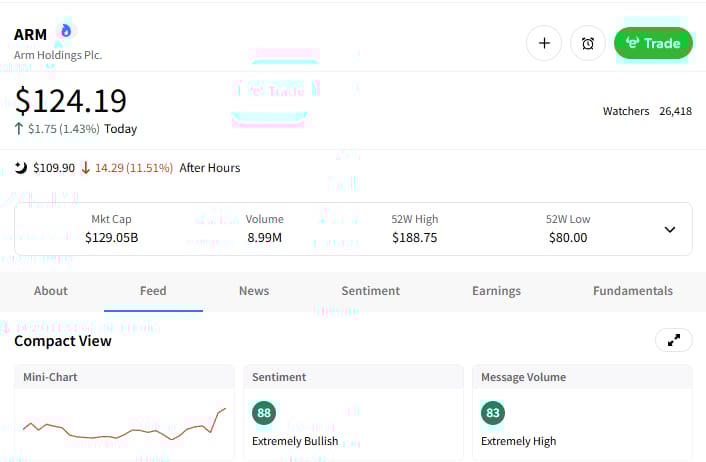The height and width of the screenshot is (462, 706).
Task: Click the Extremely Bullish sentiment label
Action: 295,441
